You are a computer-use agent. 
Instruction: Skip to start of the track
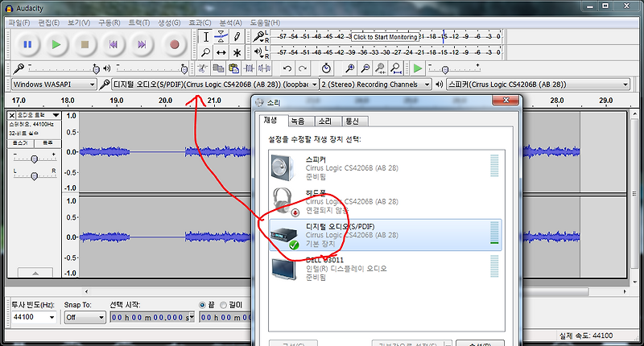coord(113,44)
